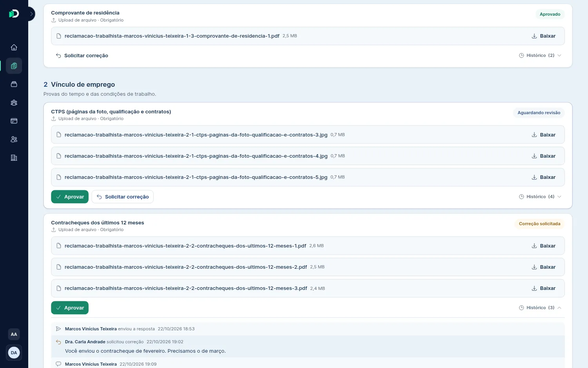Download CTPS contratos-3.jpg file
Image resolution: width=588 pixels, height=368 pixels.
pos(544,135)
